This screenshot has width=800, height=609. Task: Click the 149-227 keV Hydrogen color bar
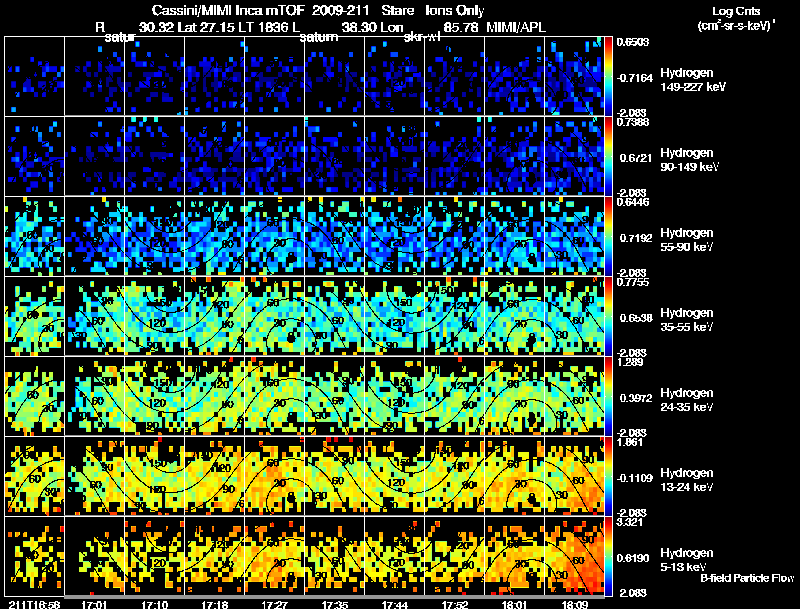pyautogui.click(x=610, y=75)
